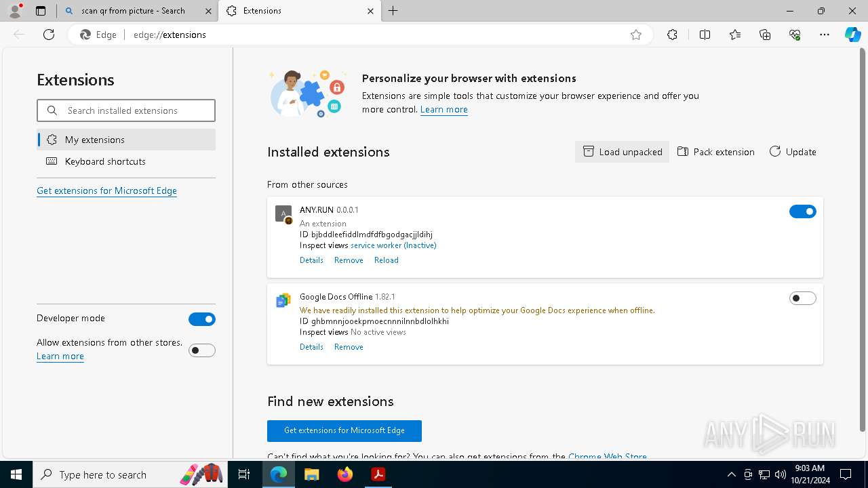Open Extensions puzzle icon in toolbar
Image resolution: width=868 pixels, height=488 pixels.
click(x=672, y=35)
